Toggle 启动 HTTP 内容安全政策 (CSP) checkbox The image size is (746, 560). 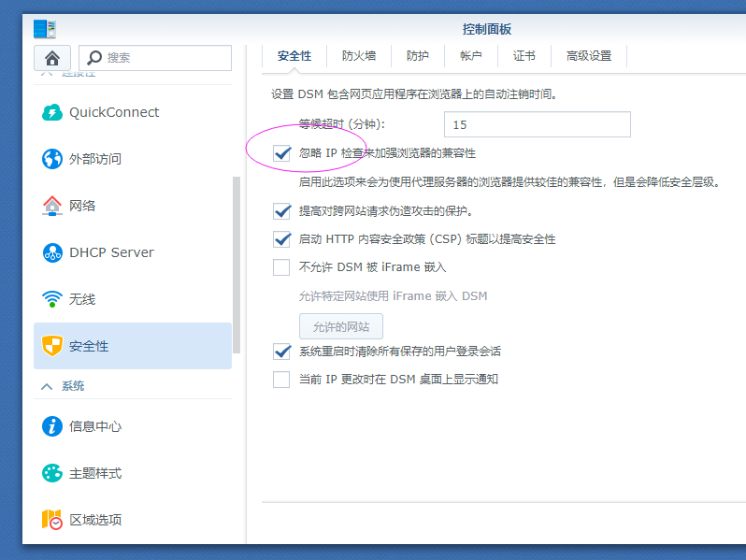281,238
